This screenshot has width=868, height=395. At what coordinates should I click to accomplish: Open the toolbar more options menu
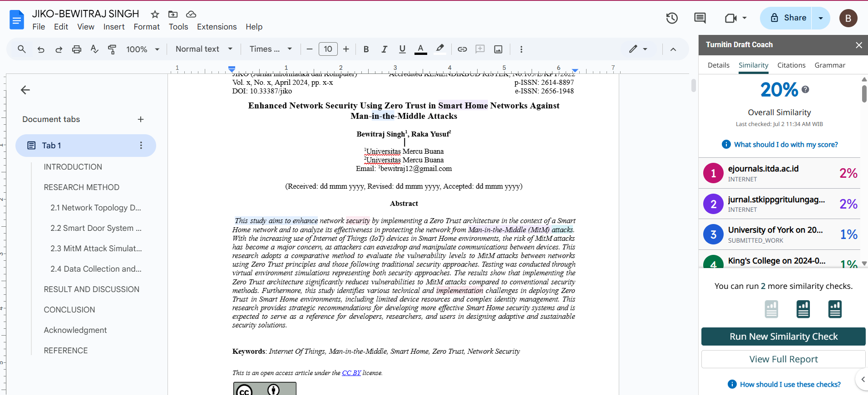[x=521, y=49]
